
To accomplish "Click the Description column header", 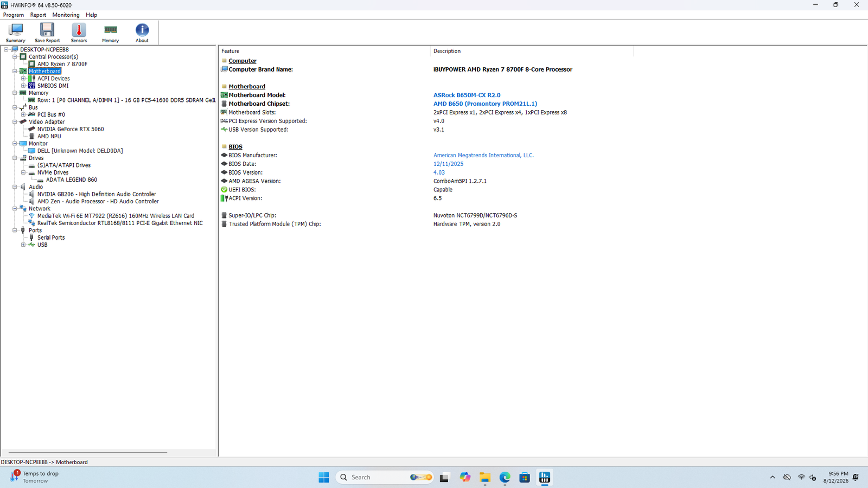I will 532,51.
